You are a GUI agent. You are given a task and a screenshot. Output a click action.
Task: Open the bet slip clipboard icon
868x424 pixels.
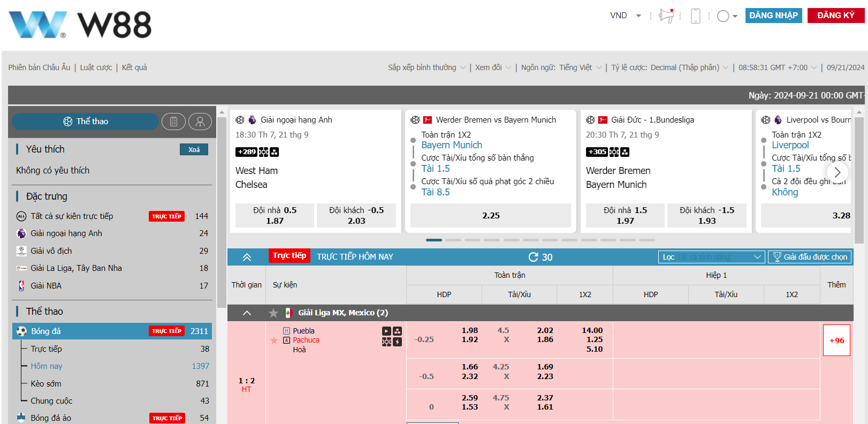(173, 122)
